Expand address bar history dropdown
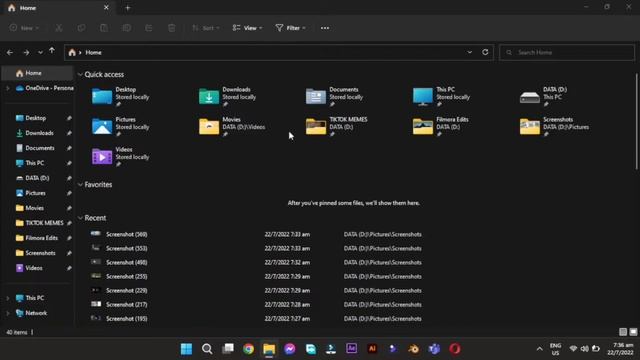The height and width of the screenshot is (360, 640). (x=469, y=52)
